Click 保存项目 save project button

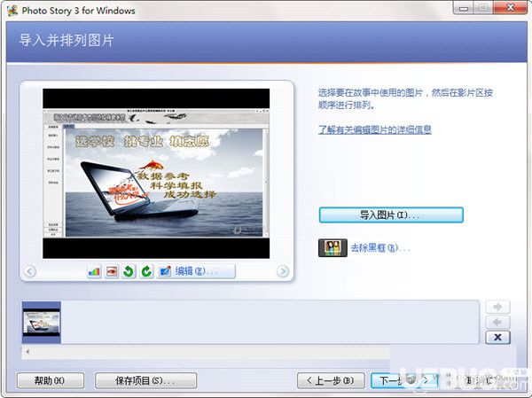pos(146,380)
